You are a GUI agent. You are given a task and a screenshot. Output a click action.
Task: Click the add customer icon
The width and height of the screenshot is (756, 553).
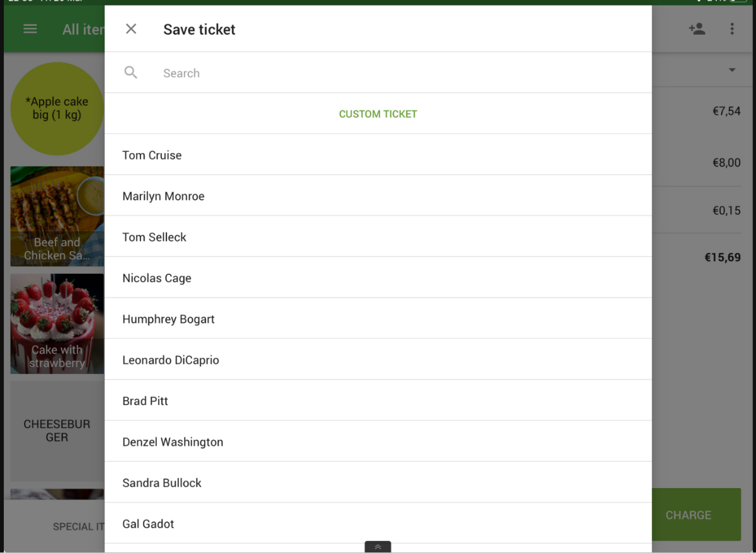tap(697, 29)
